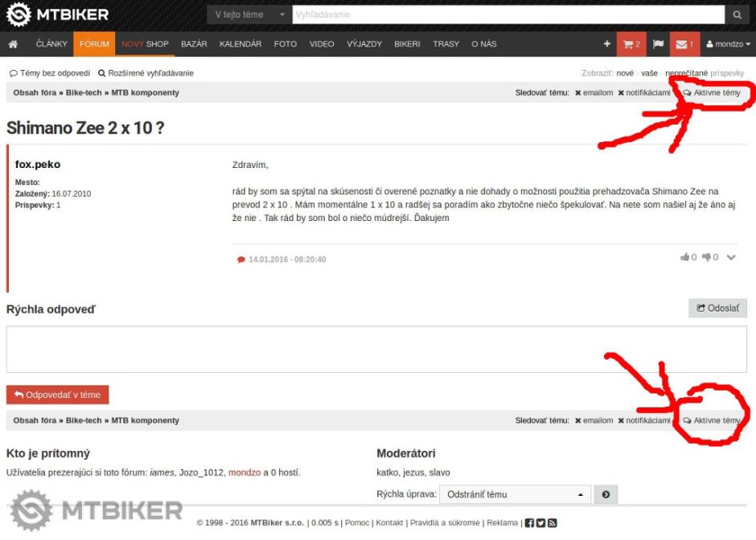Image resolution: width=756 pixels, height=540 pixels.
Task: Toggle following topic by notifications at top
Action: tap(643, 93)
